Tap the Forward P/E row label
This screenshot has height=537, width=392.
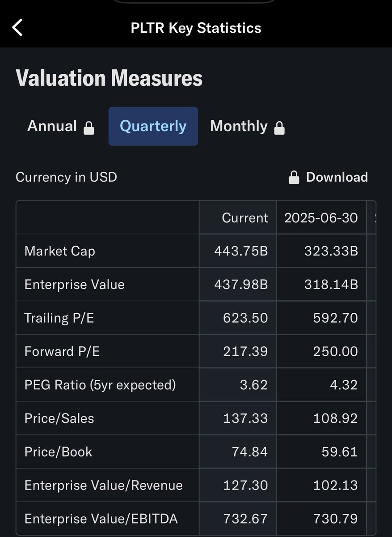point(62,351)
